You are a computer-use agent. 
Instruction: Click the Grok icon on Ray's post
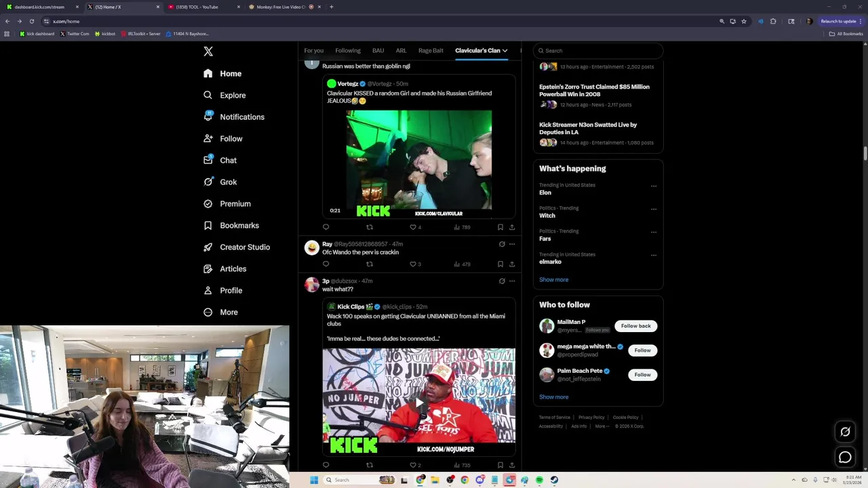pyautogui.click(x=502, y=244)
